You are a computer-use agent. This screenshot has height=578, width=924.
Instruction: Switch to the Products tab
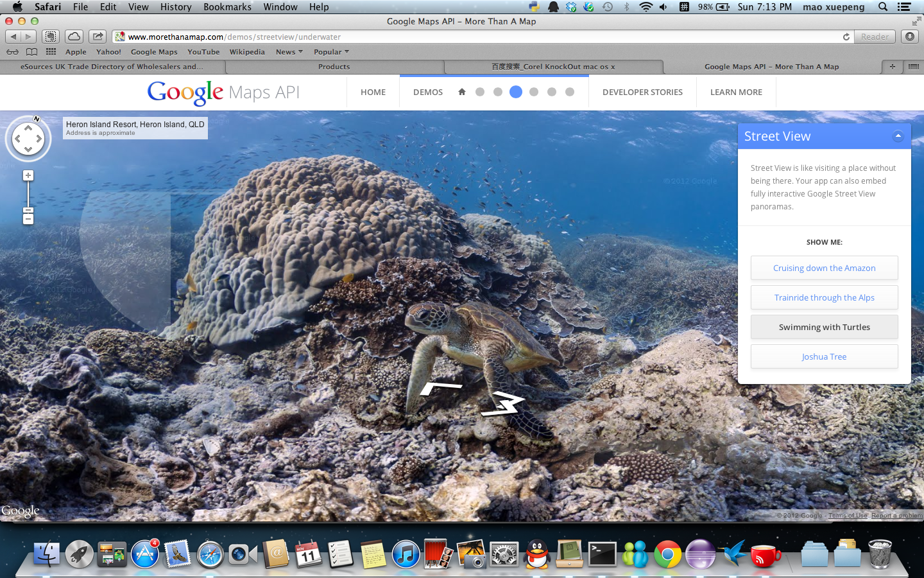click(334, 66)
